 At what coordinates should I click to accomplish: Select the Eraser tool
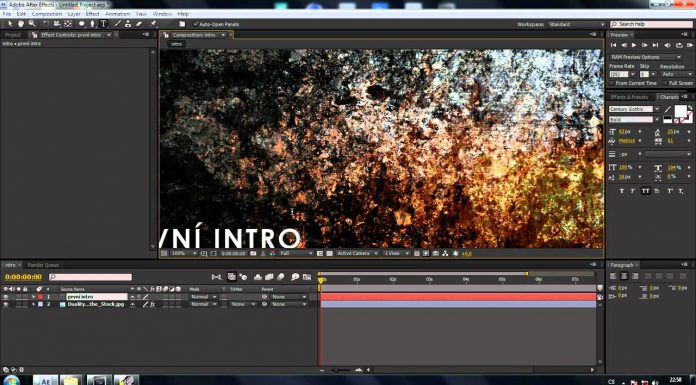(x=139, y=24)
